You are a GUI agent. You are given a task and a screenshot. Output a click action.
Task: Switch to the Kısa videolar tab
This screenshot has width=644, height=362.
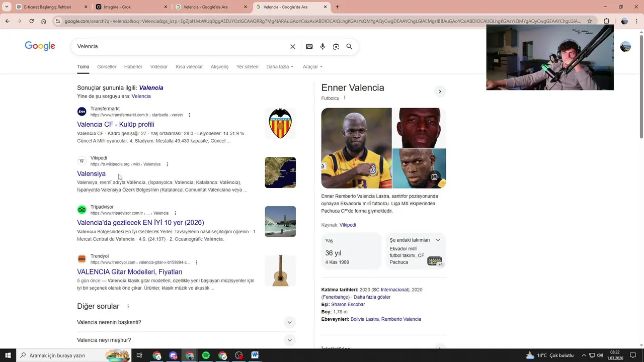189,67
